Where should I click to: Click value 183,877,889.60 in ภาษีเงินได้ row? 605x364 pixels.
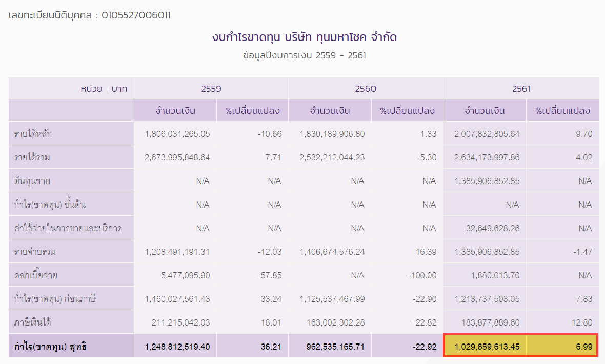pyautogui.click(x=490, y=322)
